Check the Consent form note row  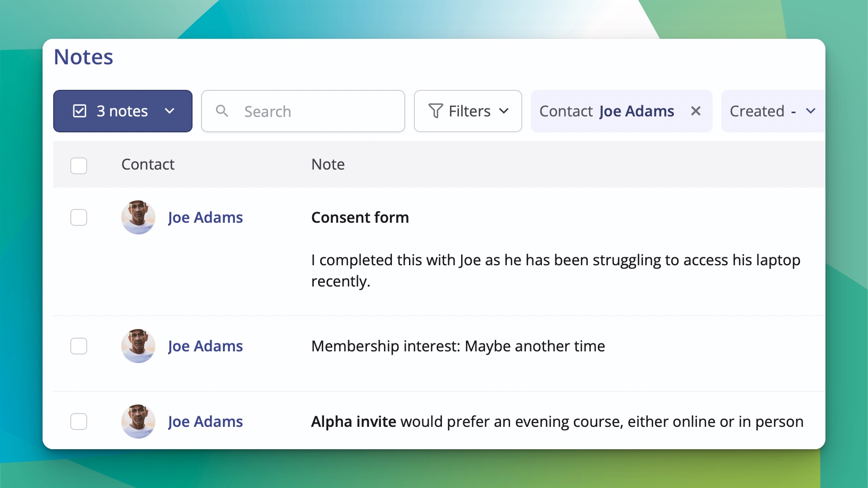[78, 217]
